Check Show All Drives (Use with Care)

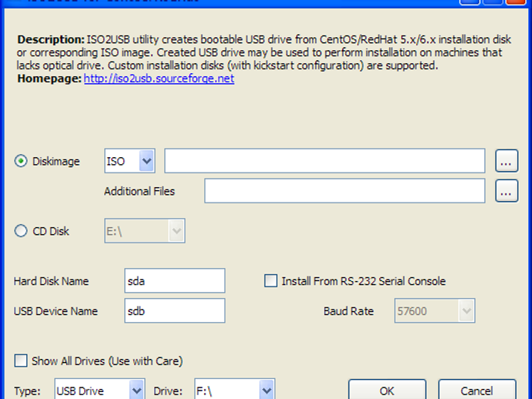[x=21, y=361]
